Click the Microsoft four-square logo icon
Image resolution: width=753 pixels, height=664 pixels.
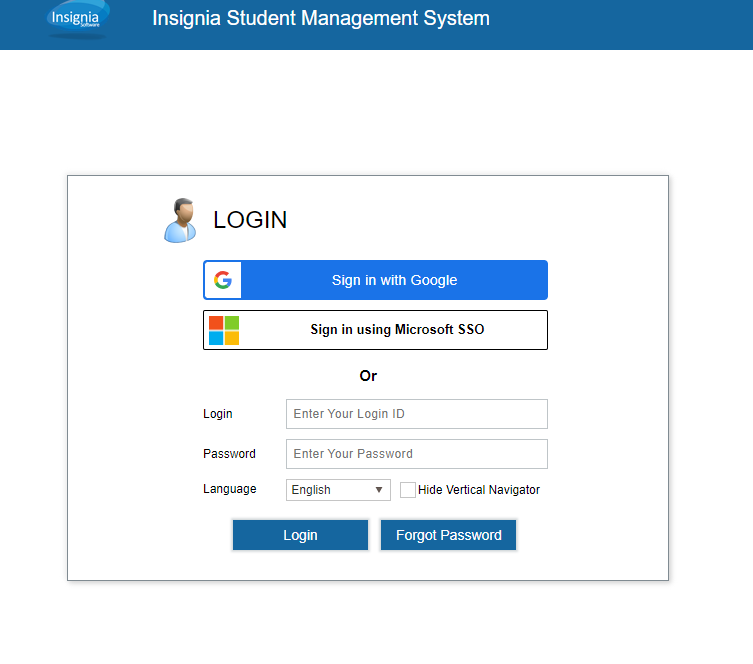(224, 330)
